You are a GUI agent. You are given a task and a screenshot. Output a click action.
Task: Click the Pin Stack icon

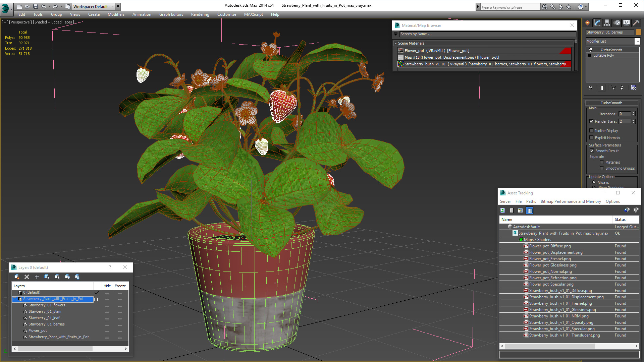(x=590, y=88)
